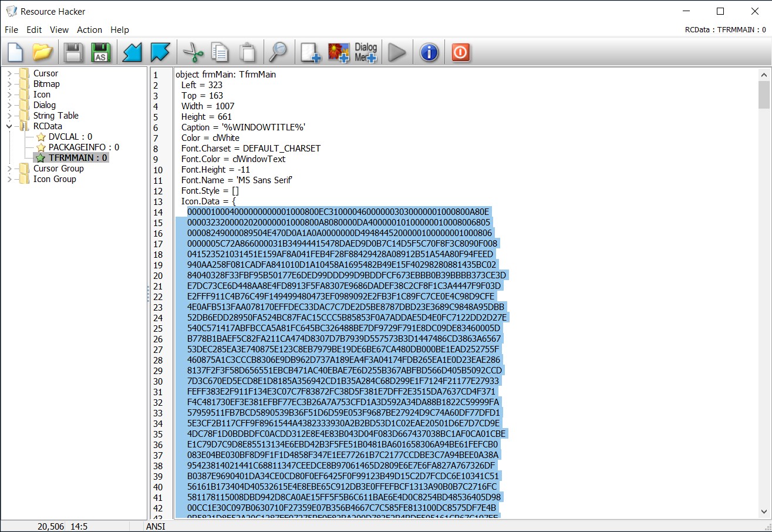Expand the Icon tree node
772x532 pixels.
pos(9,95)
